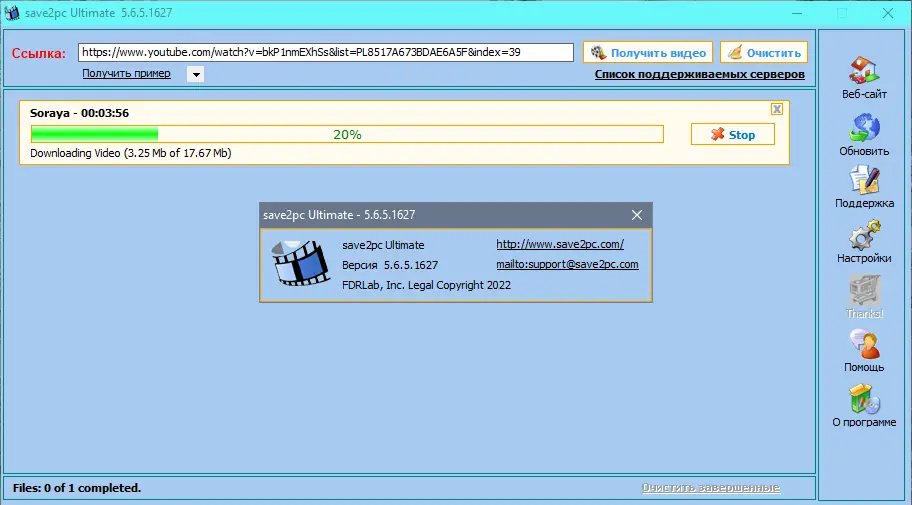The height and width of the screenshot is (505, 912).
Task: Stop the Soraya download
Action: click(x=732, y=134)
